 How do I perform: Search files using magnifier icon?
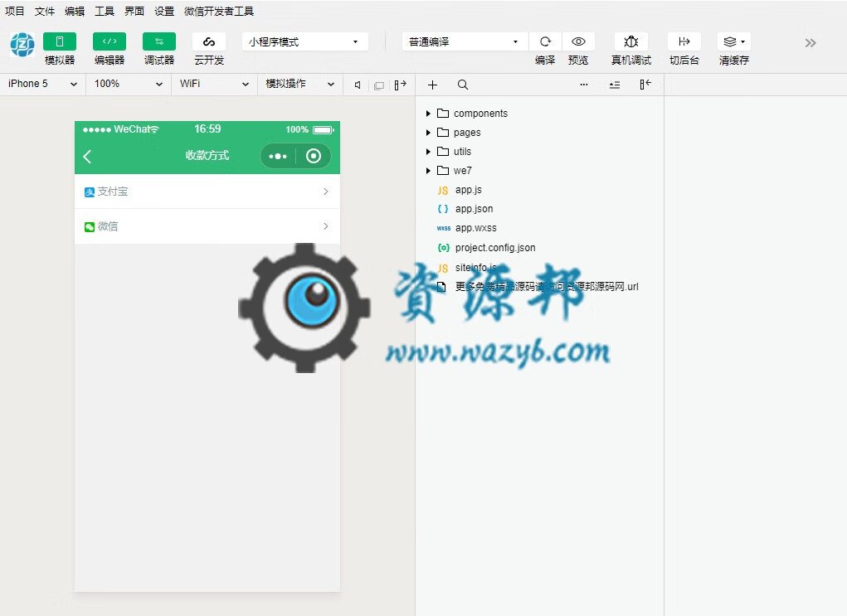[463, 85]
